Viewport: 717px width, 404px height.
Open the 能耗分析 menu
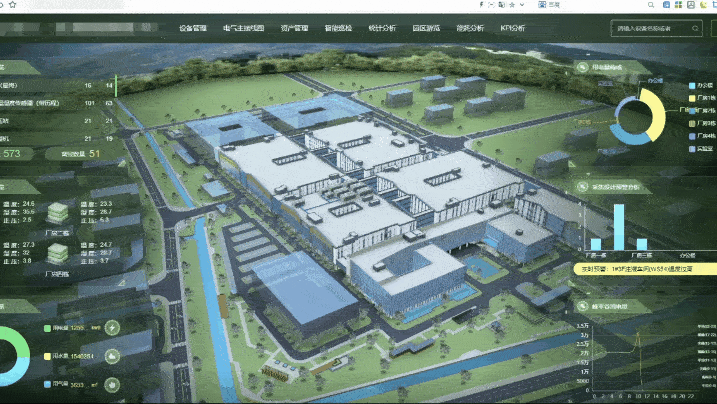[470, 28]
